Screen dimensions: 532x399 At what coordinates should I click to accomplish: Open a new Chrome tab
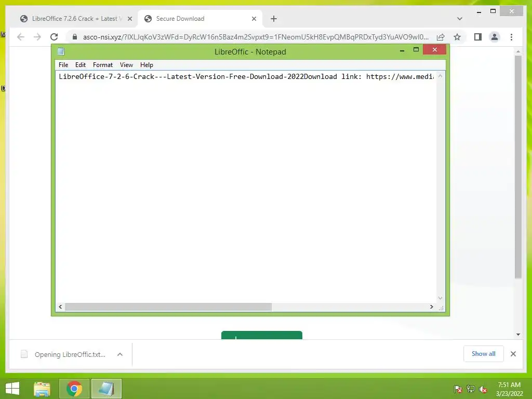pyautogui.click(x=274, y=19)
